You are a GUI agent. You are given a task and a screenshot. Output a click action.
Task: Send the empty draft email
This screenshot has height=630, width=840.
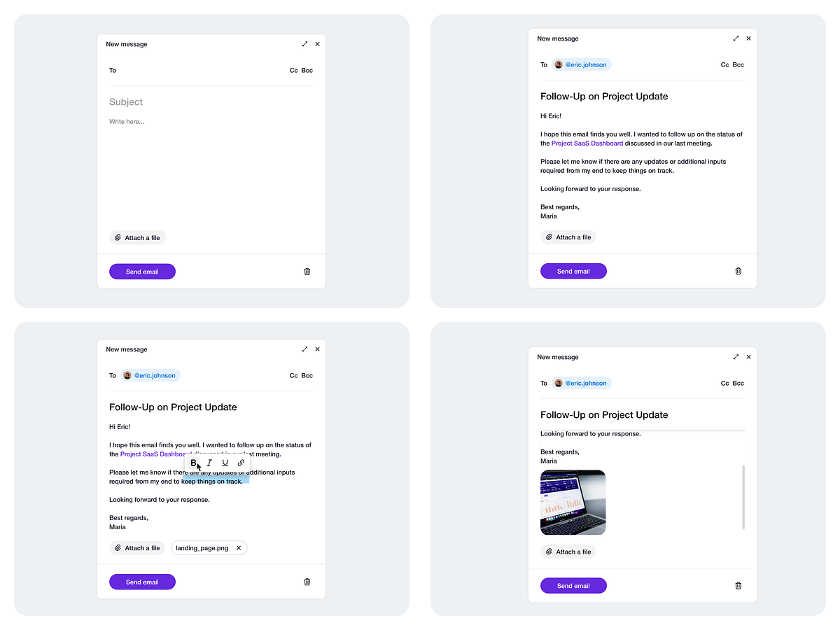coord(142,271)
